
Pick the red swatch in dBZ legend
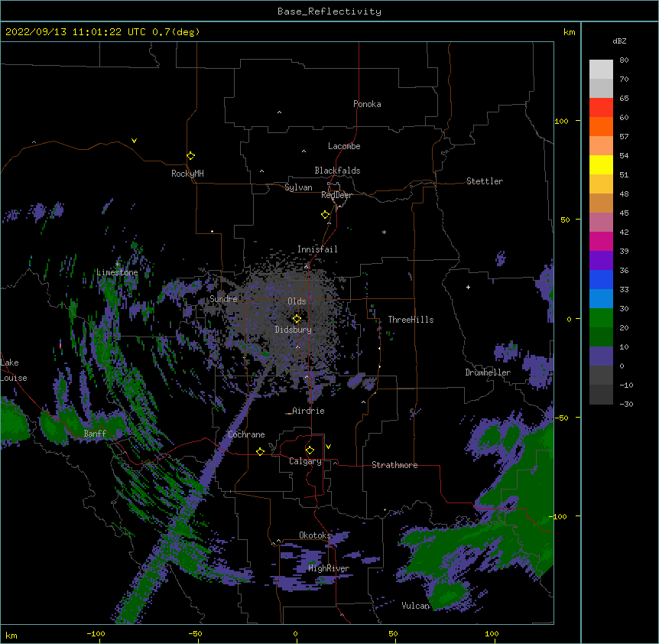coord(601,107)
